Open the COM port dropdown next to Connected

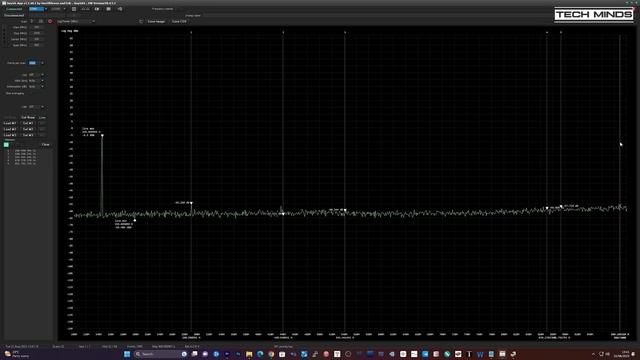[38, 9]
